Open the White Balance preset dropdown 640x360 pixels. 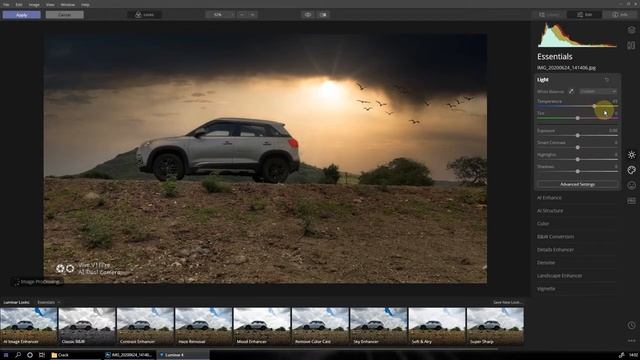click(x=598, y=91)
